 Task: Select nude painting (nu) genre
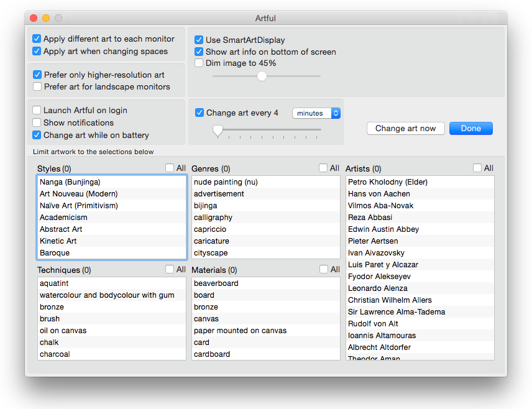point(265,182)
